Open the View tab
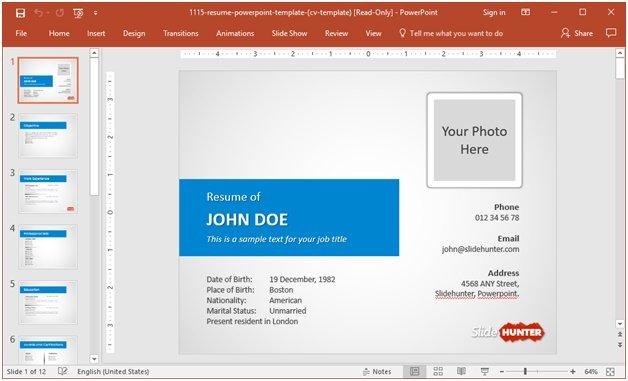Viewport: 628px width, 381px height. coord(373,33)
